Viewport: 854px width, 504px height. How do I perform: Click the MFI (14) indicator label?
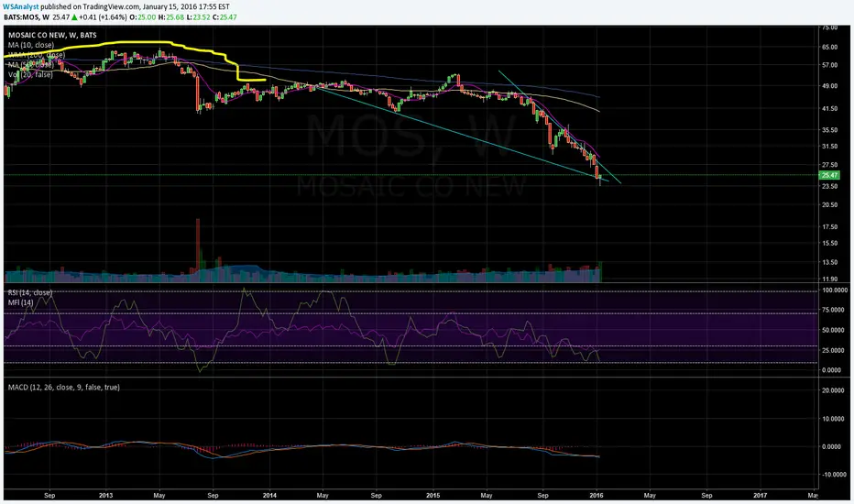point(21,301)
